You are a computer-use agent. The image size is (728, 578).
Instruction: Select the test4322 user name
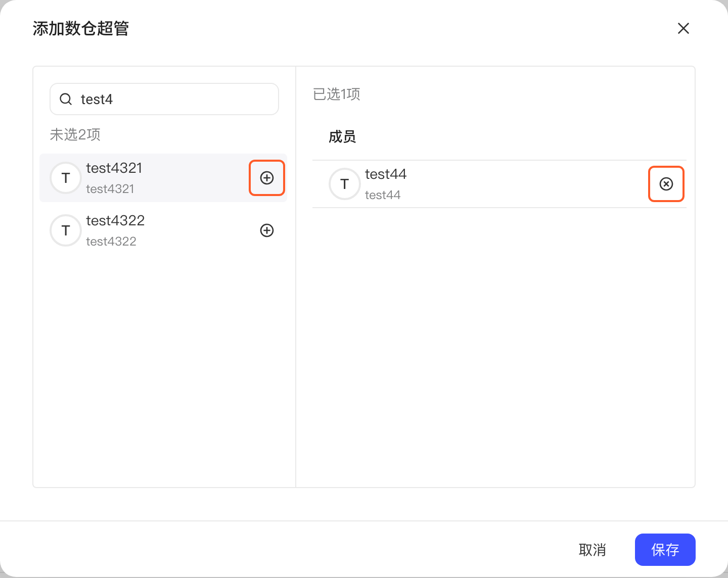pos(115,220)
